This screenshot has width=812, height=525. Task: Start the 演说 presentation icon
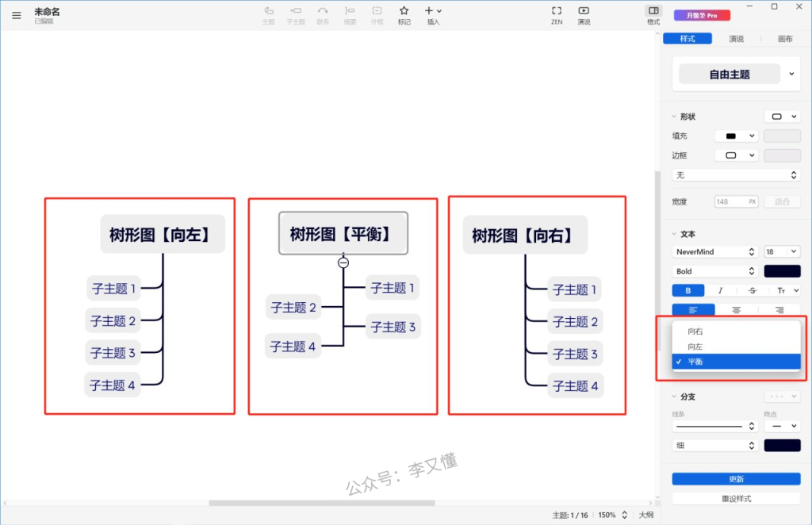coord(584,11)
